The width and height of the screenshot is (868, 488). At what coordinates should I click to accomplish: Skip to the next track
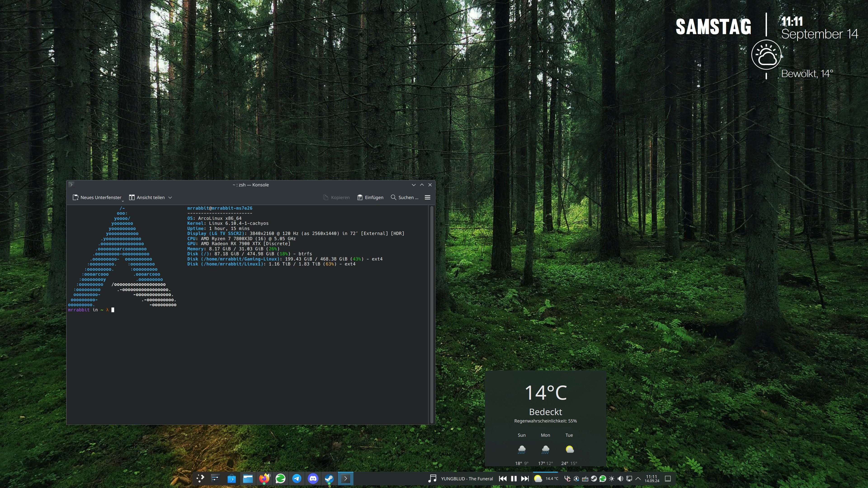click(525, 479)
